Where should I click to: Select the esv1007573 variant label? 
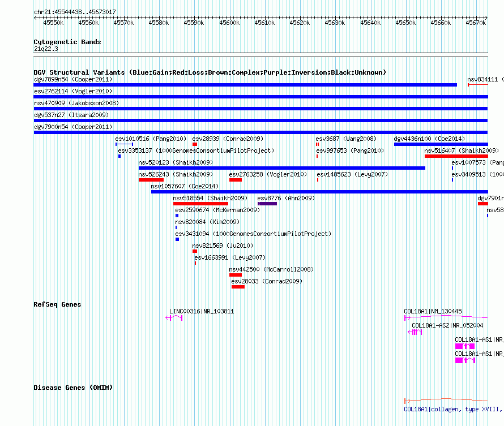tap(477, 162)
